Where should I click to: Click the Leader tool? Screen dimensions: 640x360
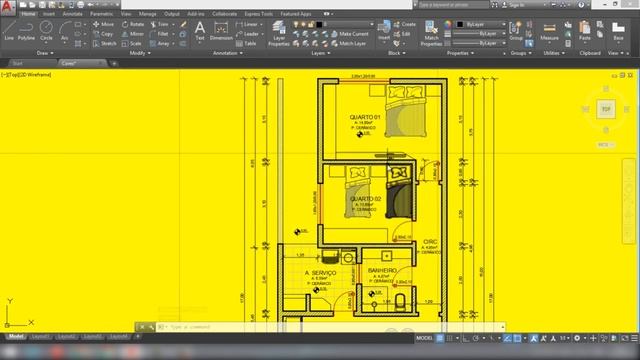247,34
